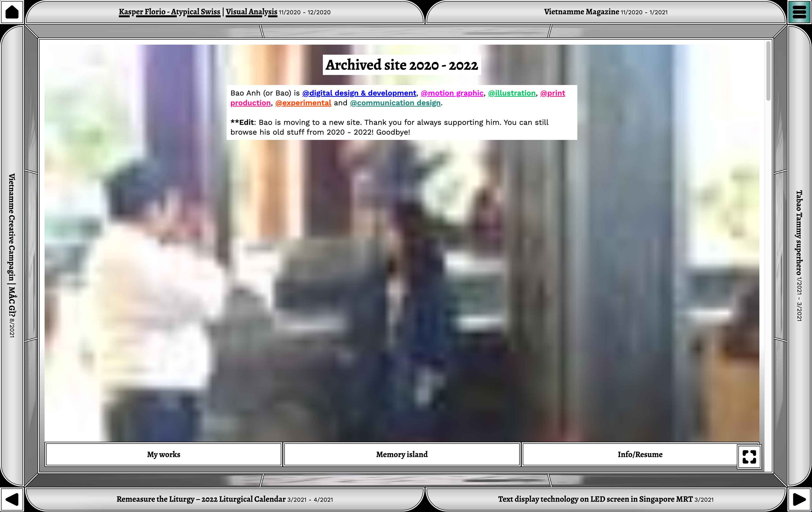This screenshot has width=812, height=512.
Task: Open the hamburger menu icon
Action: (799, 12)
